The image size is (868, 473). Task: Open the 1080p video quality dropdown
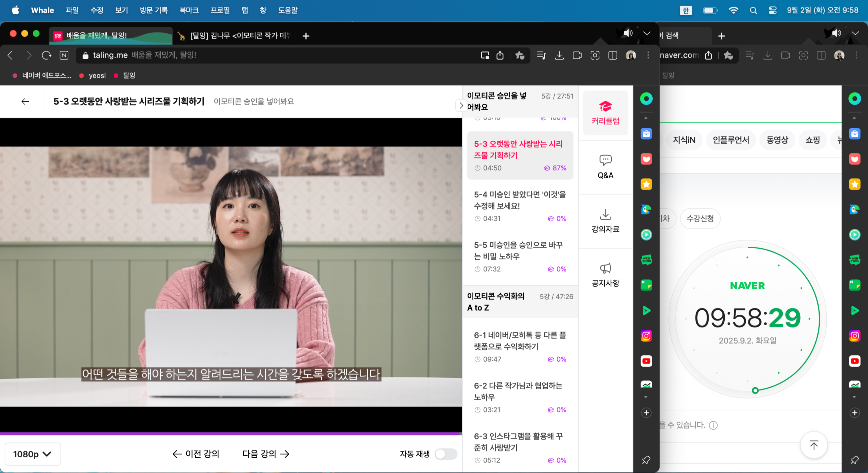(33, 454)
